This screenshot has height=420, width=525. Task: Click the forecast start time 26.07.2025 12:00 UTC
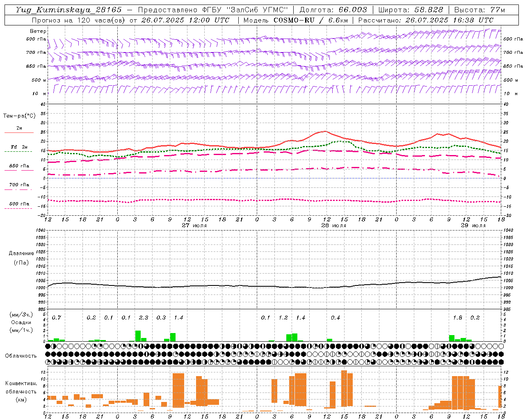(185, 20)
